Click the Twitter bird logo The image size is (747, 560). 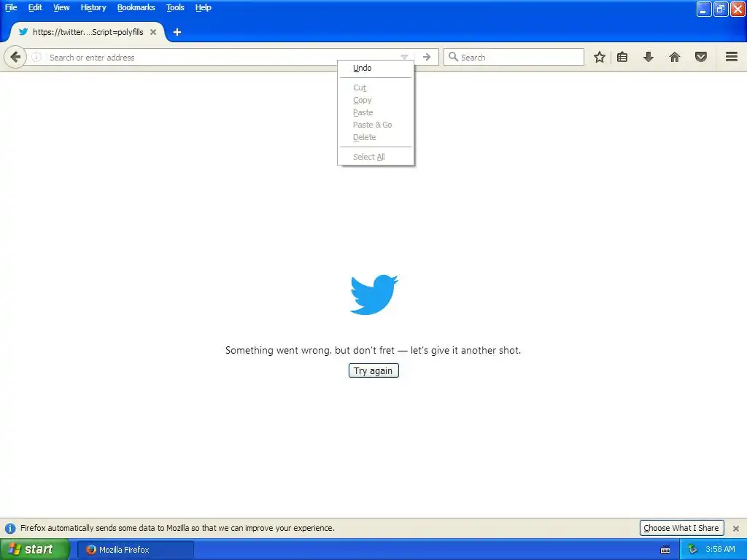tap(374, 295)
